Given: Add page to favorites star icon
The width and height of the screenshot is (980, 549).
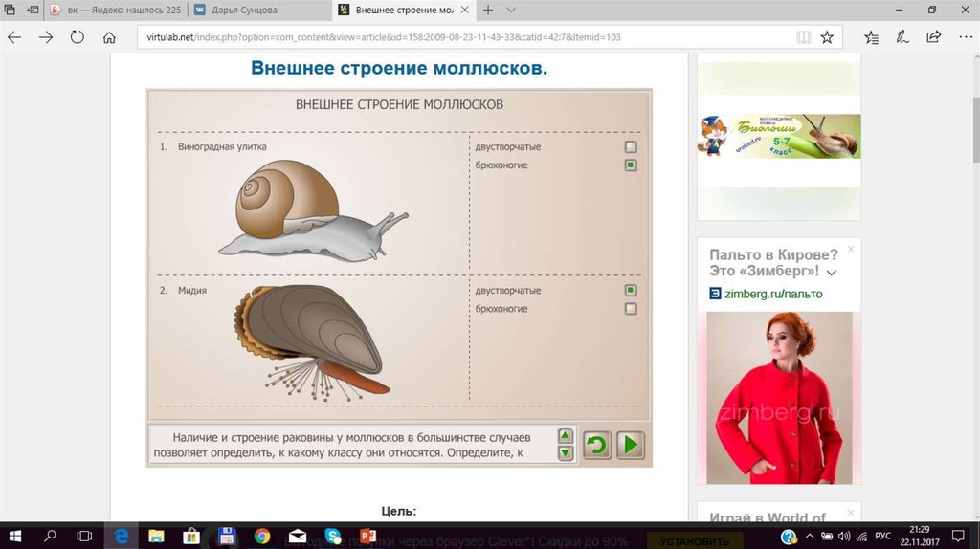Looking at the screenshot, I should [827, 37].
